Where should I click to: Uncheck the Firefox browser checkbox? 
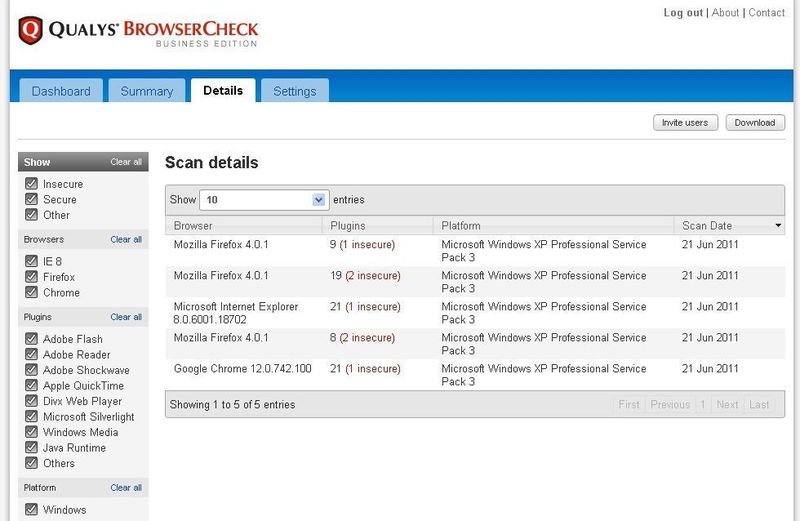tap(31, 277)
